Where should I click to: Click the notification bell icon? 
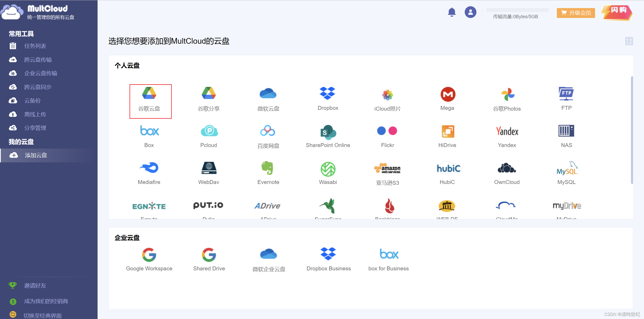click(x=452, y=12)
